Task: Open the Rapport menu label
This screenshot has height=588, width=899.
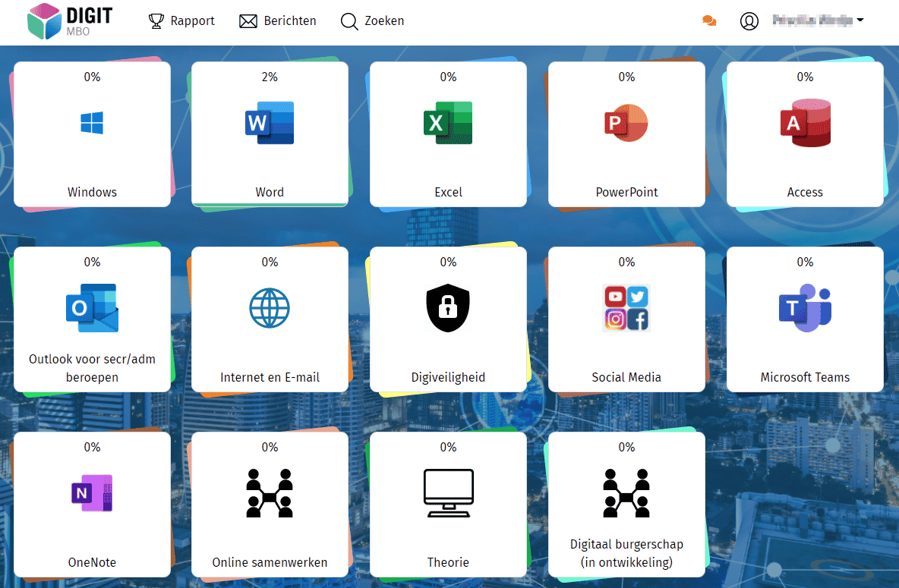Action: coord(193,20)
